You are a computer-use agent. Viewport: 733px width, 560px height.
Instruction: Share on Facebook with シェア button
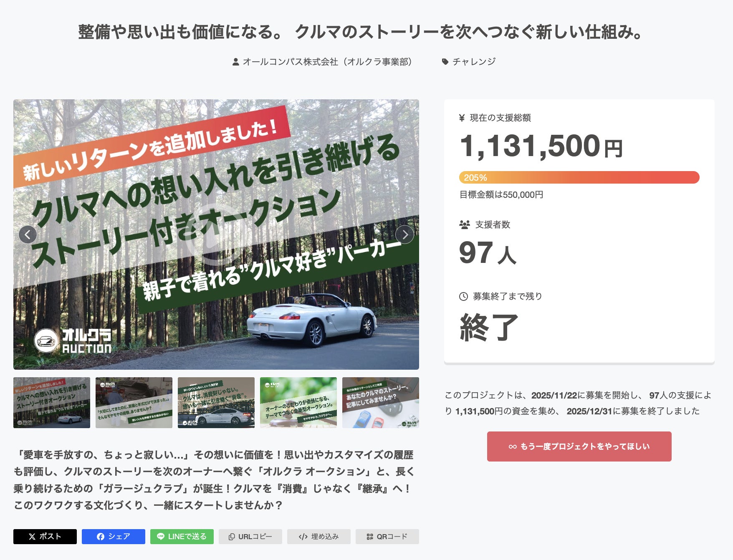click(114, 537)
